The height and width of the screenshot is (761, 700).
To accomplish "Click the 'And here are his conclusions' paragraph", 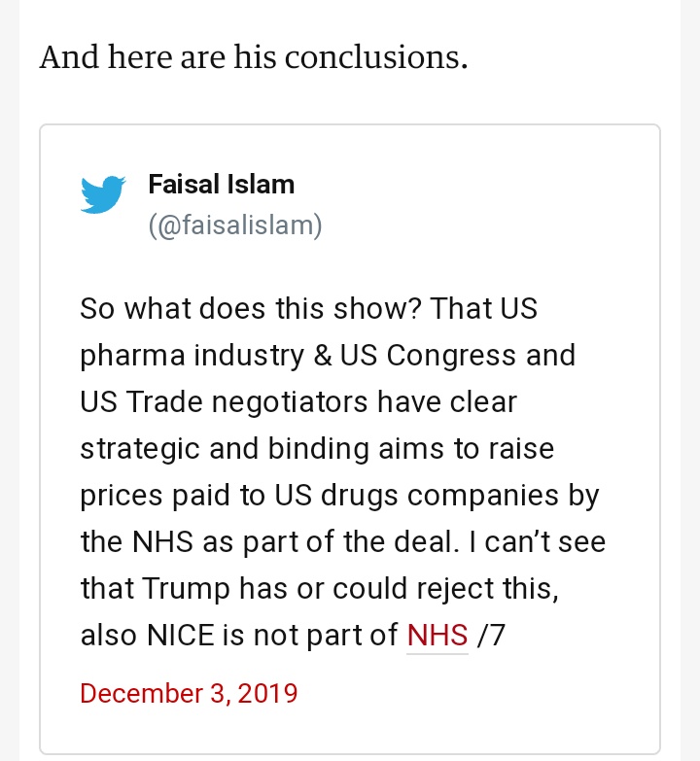I will click(x=254, y=57).
